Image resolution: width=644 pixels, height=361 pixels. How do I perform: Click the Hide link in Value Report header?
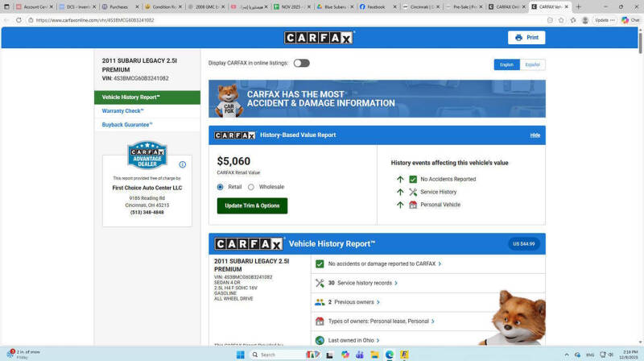(535, 135)
